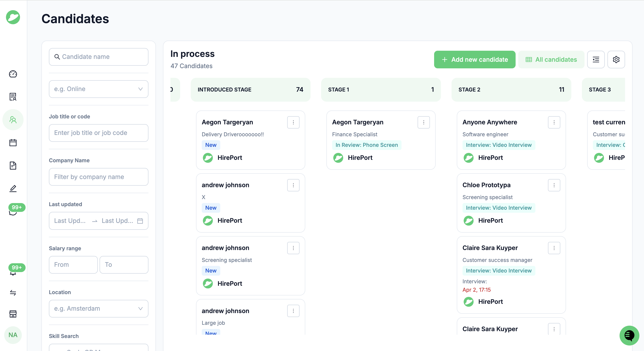Select the candidates people icon in sidebar
This screenshot has width=644, height=351.
(13, 120)
